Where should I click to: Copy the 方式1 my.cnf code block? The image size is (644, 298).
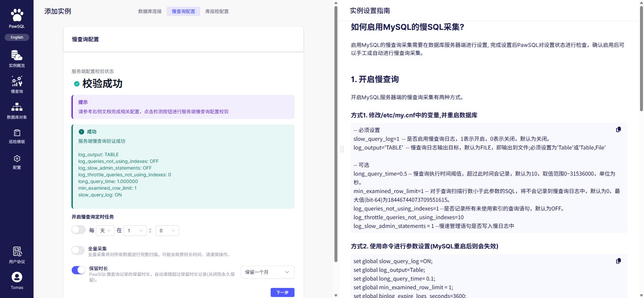(619, 130)
